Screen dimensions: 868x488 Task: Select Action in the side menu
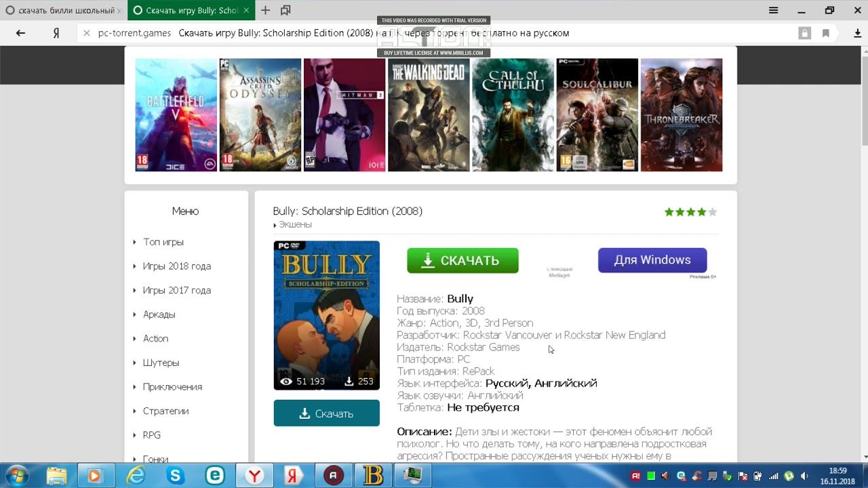click(155, 338)
